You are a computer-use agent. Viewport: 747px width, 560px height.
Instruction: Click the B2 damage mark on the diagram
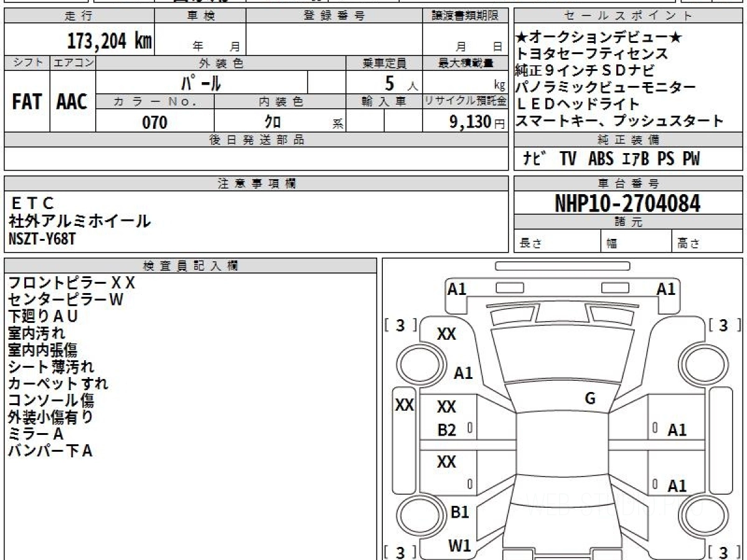446,430
